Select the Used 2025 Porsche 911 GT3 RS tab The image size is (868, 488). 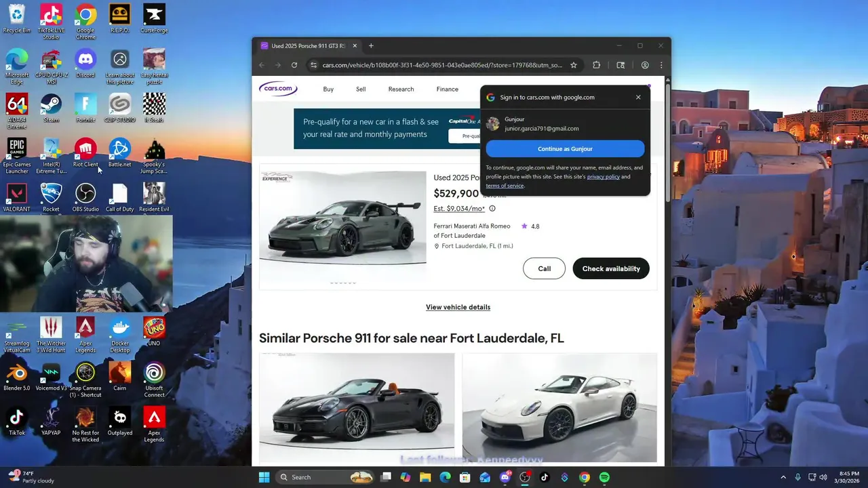(x=309, y=45)
